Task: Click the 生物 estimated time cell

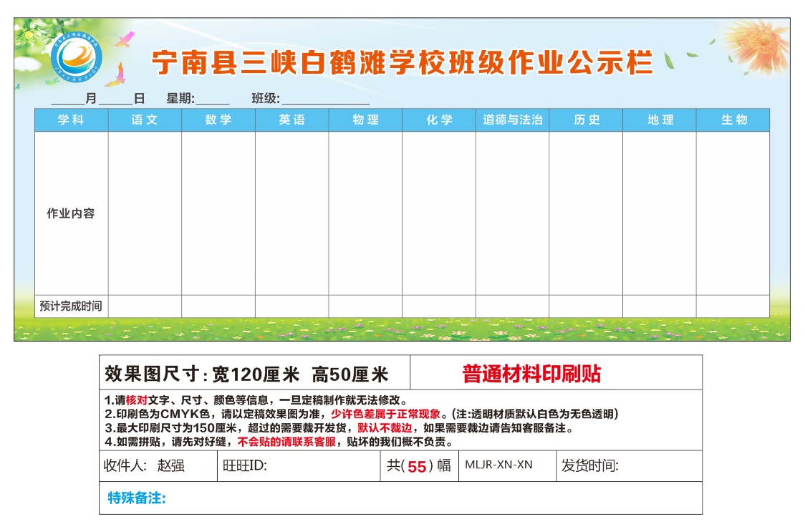Action: click(x=733, y=306)
